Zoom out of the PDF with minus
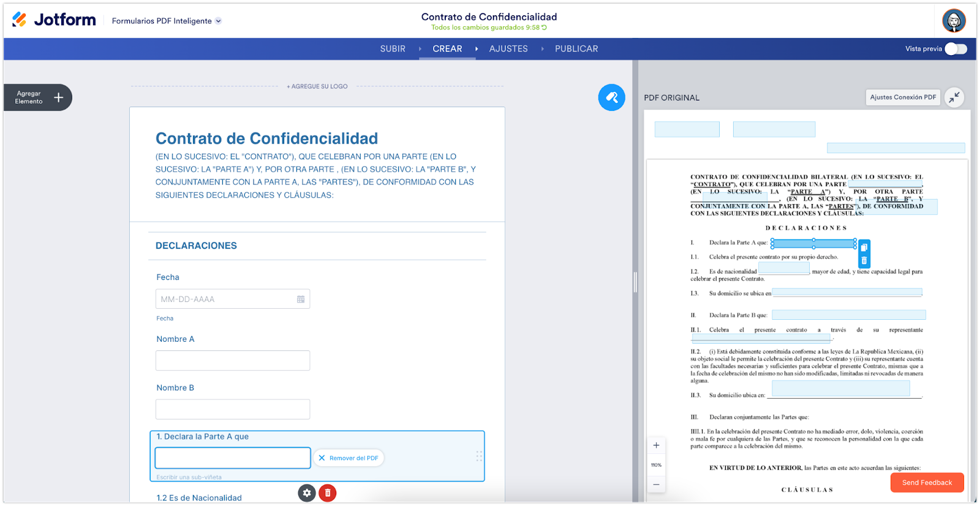 point(656,485)
